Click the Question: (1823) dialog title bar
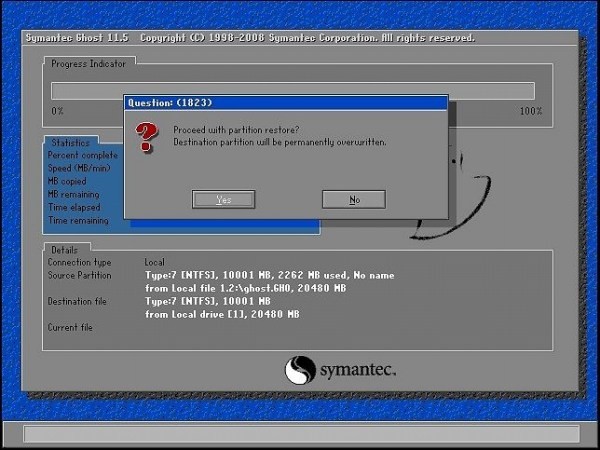Viewport: 600px width, 450px height. (x=286, y=103)
